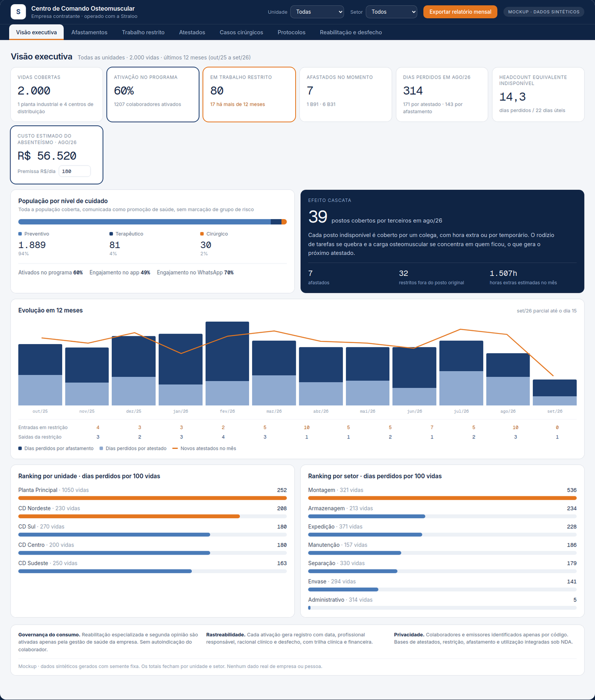
Task: Click the "Expedição · 371 vidas" label
Action: (335, 527)
